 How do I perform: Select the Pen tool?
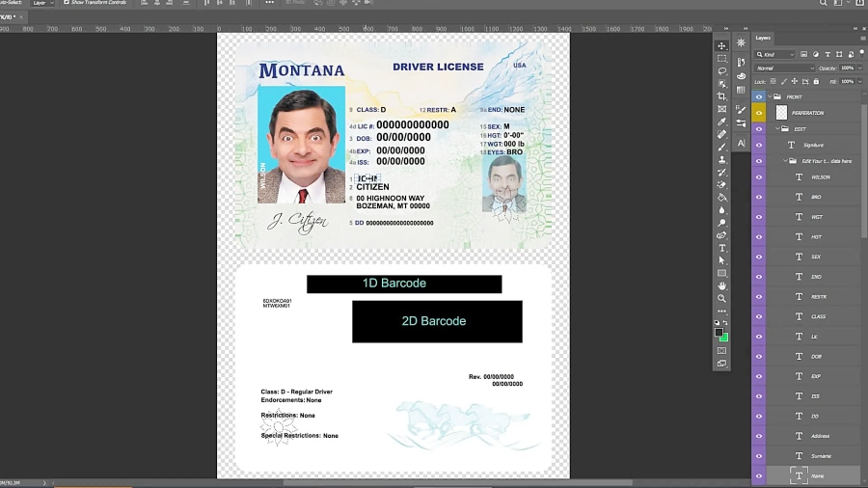point(721,235)
